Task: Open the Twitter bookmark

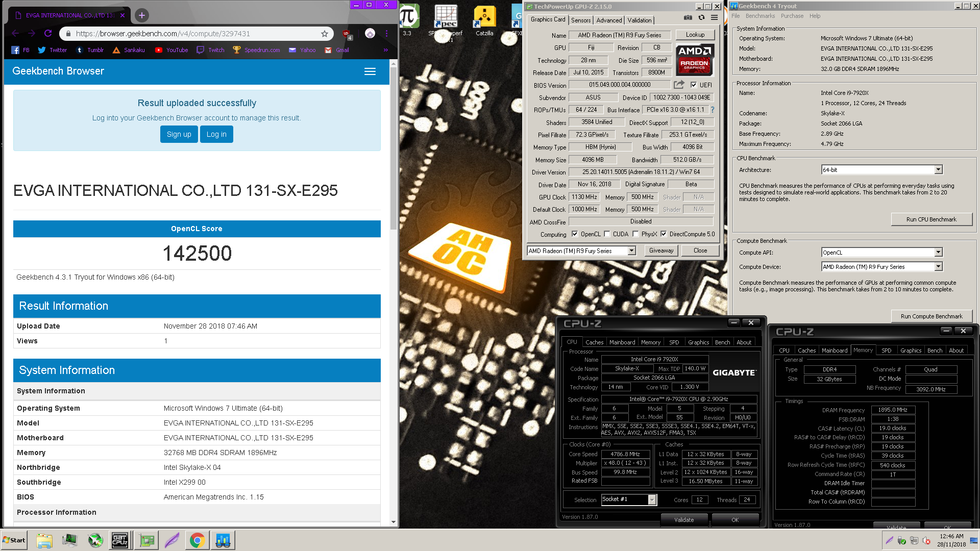Action: [53, 50]
